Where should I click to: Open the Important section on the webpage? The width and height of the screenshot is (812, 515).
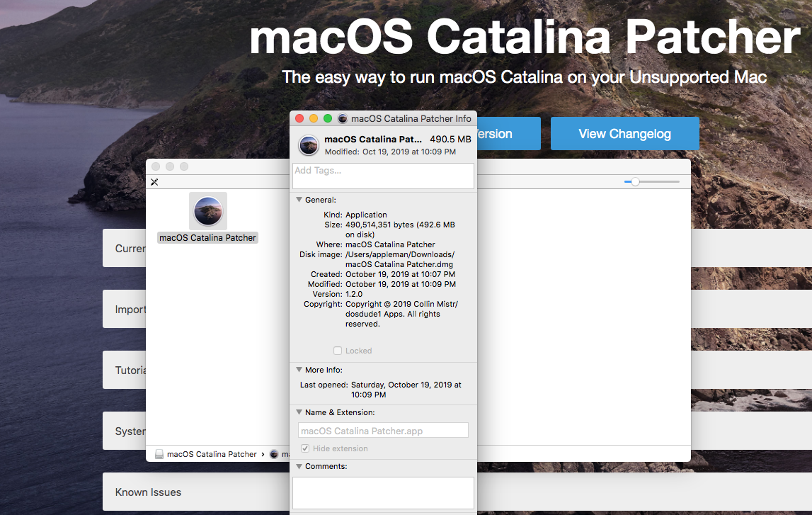(x=125, y=310)
